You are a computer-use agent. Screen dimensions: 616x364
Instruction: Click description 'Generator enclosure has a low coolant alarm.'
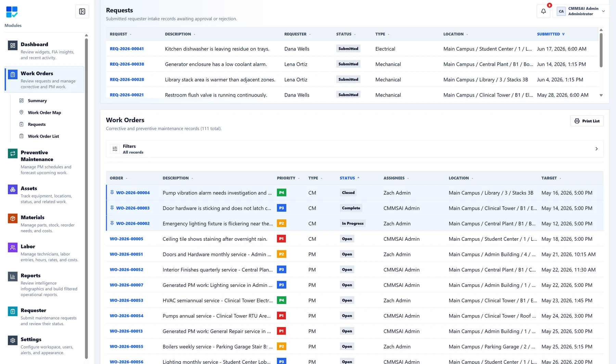coord(216,64)
